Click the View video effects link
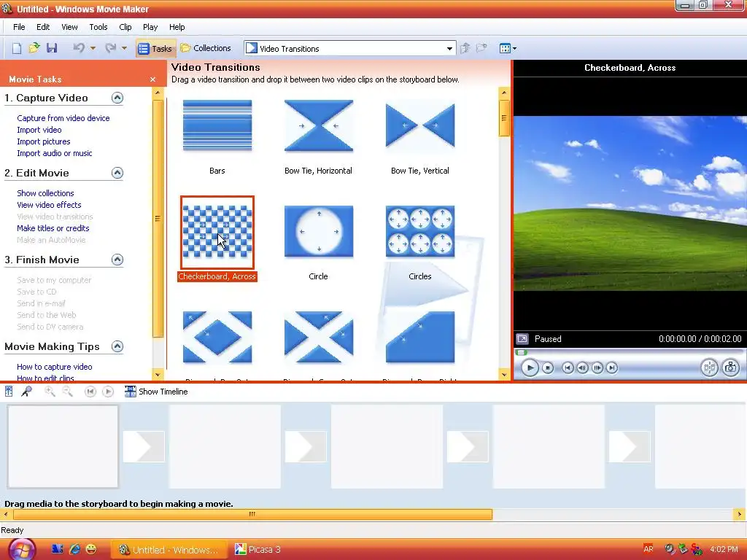Viewport: 747px width, 560px height. tap(49, 205)
